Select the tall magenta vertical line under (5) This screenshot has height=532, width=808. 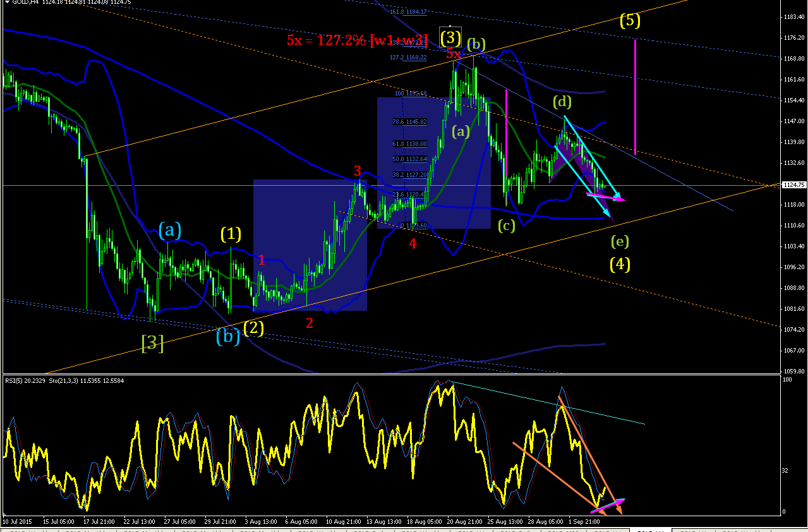[x=635, y=97]
